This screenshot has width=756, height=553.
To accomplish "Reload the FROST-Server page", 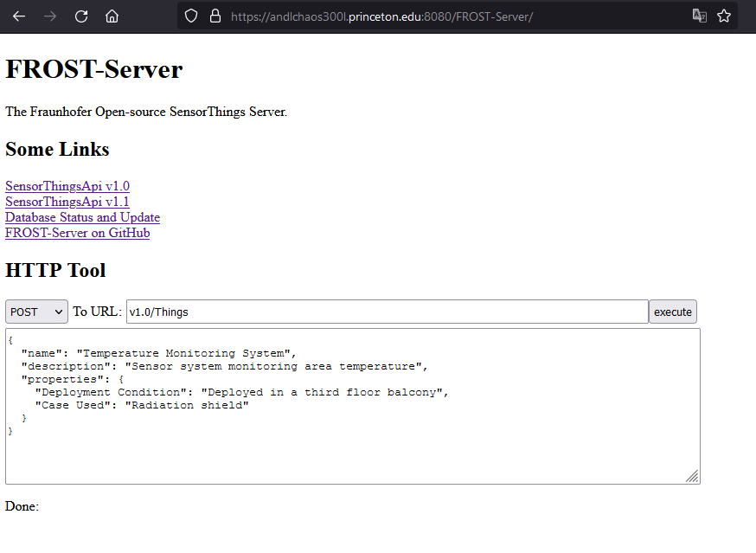I will [x=81, y=16].
